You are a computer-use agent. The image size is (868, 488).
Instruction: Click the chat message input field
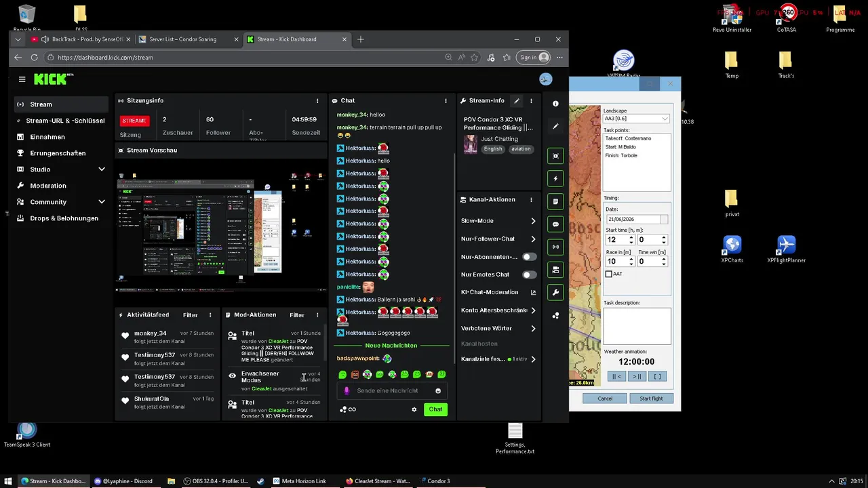(x=392, y=391)
